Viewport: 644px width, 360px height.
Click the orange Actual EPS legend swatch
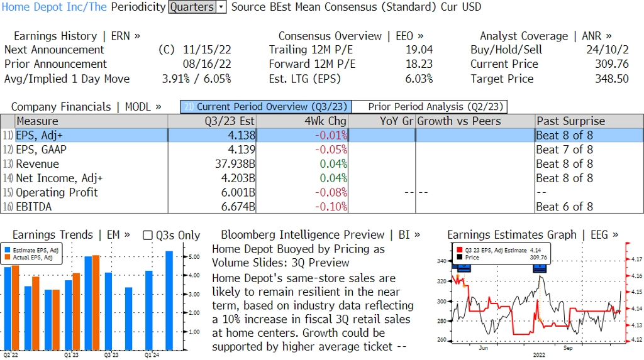[8, 258]
